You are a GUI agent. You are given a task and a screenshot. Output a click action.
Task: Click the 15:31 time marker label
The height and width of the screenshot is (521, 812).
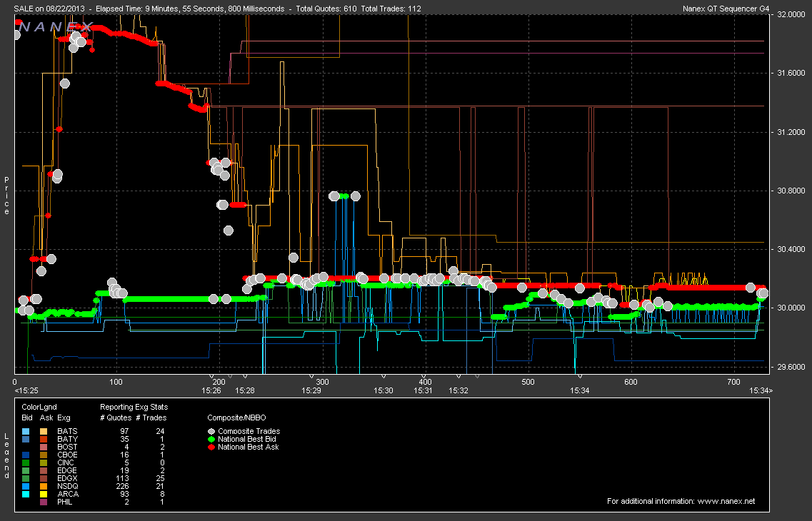coord(423,390)
